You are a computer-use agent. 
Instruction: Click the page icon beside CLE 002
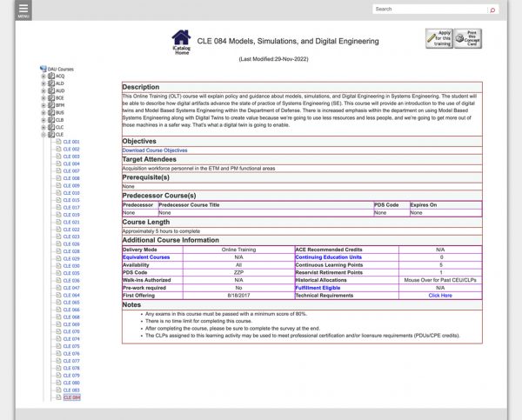(x=58, y=149)
